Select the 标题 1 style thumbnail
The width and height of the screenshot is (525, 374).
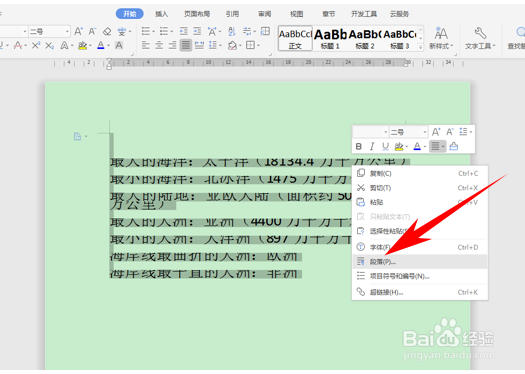[x=330, y=38]
